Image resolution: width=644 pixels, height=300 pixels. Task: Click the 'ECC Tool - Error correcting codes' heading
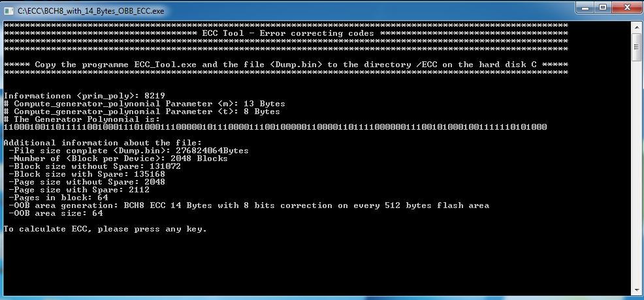[288, 33]
